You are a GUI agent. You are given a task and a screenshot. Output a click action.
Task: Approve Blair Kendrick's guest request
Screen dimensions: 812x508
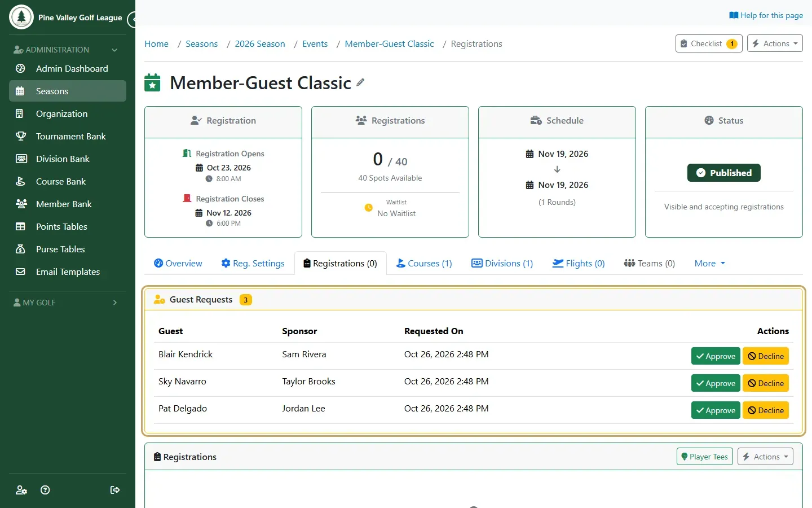(x=716, y=356)
